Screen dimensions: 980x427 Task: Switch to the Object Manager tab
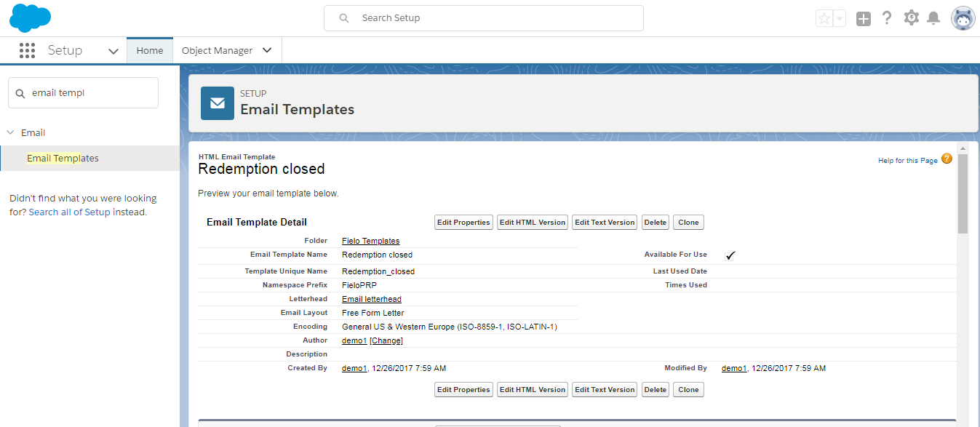coord(217,50)
